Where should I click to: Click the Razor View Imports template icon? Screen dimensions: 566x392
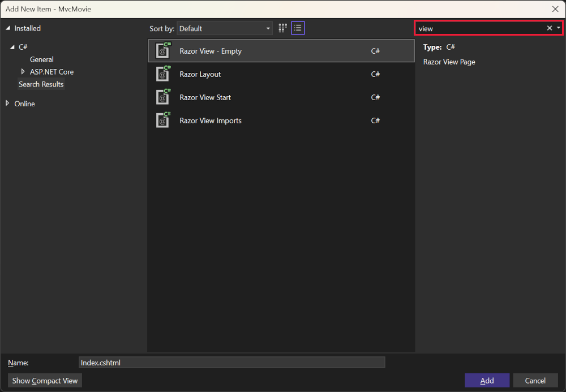(163, 120)
